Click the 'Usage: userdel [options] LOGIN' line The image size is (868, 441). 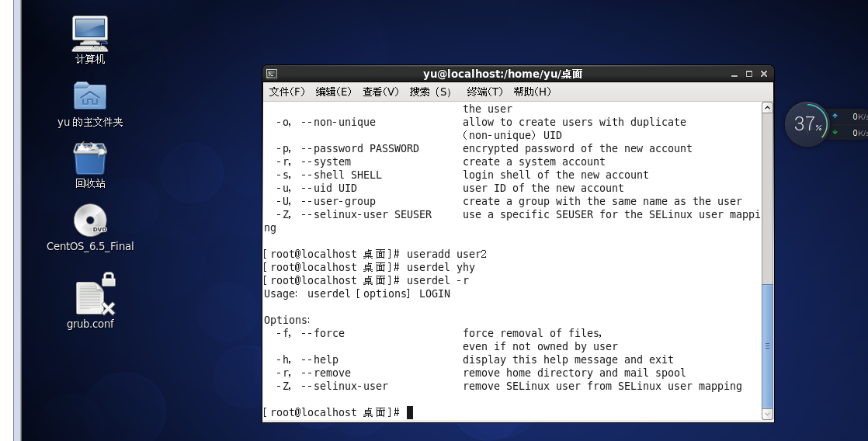[x=357, y=293]
